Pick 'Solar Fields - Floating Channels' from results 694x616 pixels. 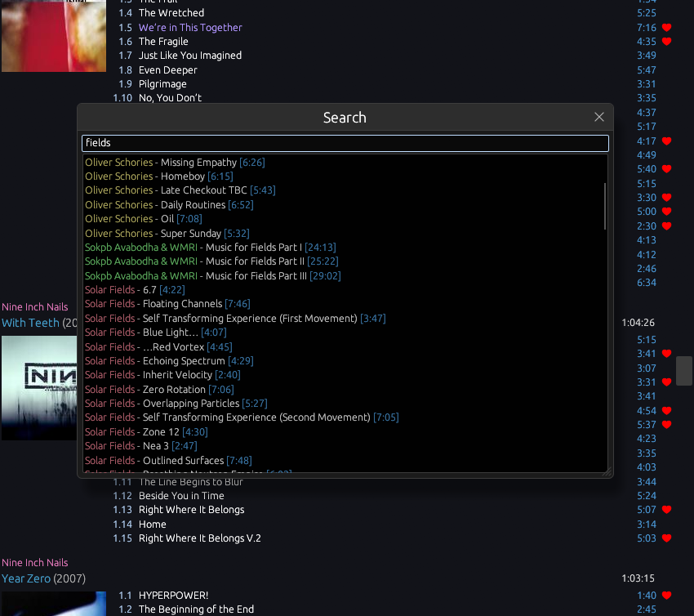coord(167,304)
